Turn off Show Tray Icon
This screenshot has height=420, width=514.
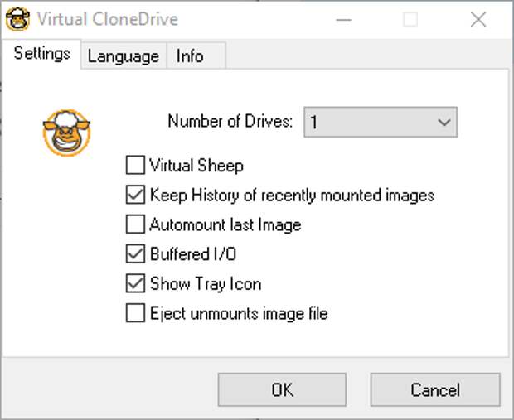(135, 283)
